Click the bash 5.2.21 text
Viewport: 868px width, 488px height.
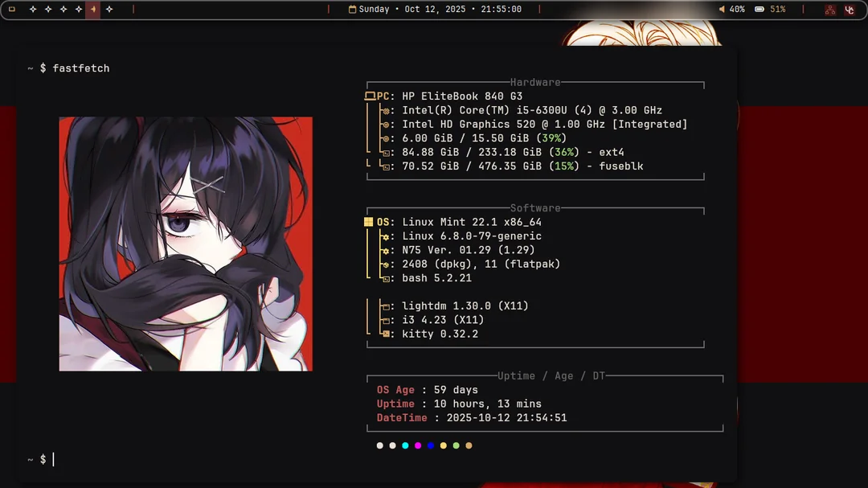tap(436, 278)
